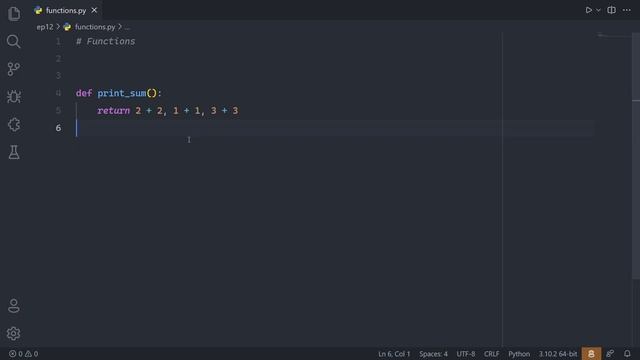
Task: Click line number 5 in gutter
Action: pos(58,111)
